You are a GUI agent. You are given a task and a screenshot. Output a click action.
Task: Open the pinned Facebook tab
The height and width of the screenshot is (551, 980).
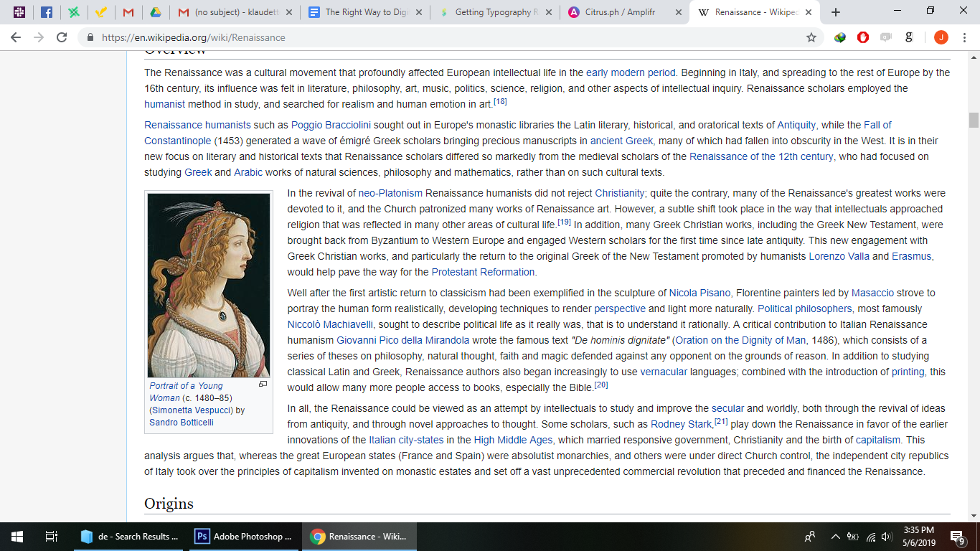coord(46,12)
